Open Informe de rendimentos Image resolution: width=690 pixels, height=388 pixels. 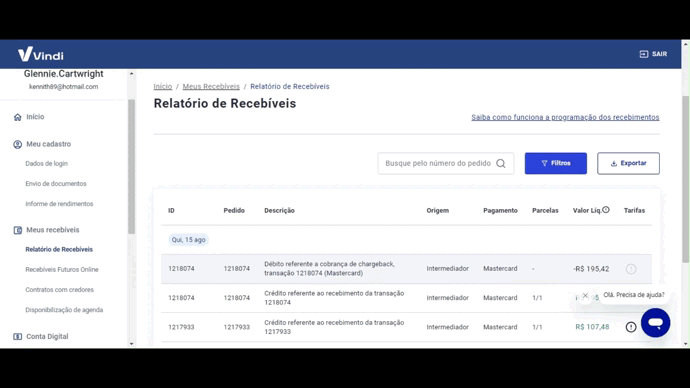[59, 204]
